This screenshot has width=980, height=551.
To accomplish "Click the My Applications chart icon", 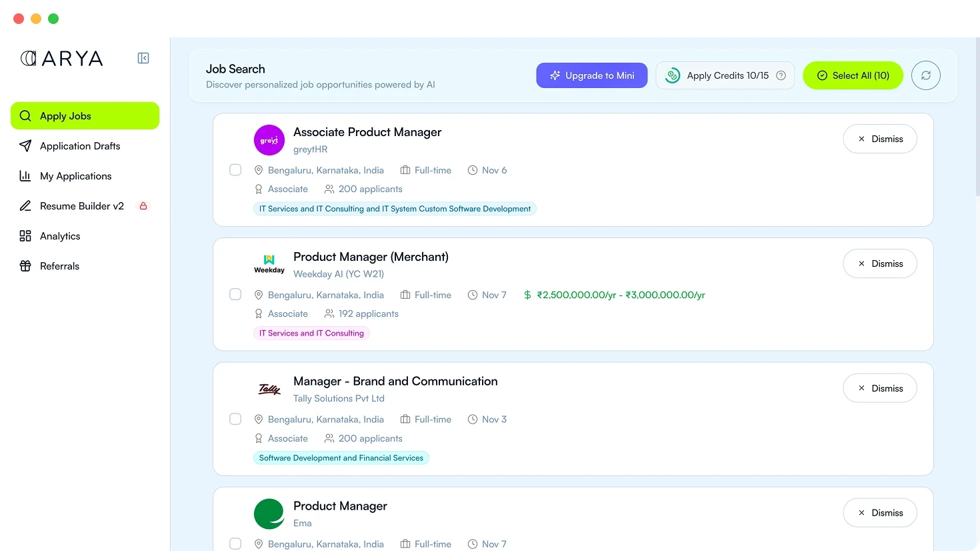I will point(25,175).
